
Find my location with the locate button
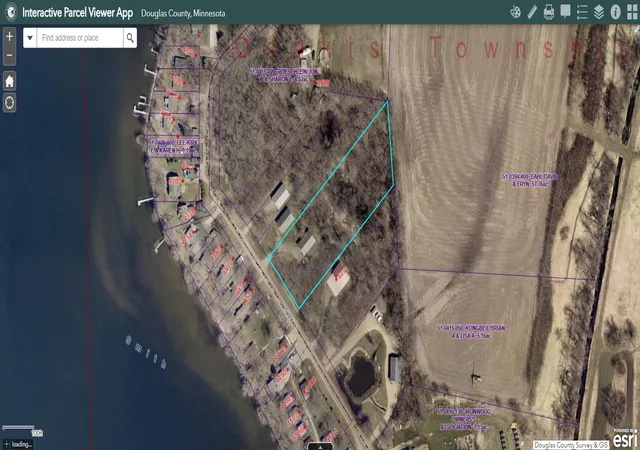point(9,102)
